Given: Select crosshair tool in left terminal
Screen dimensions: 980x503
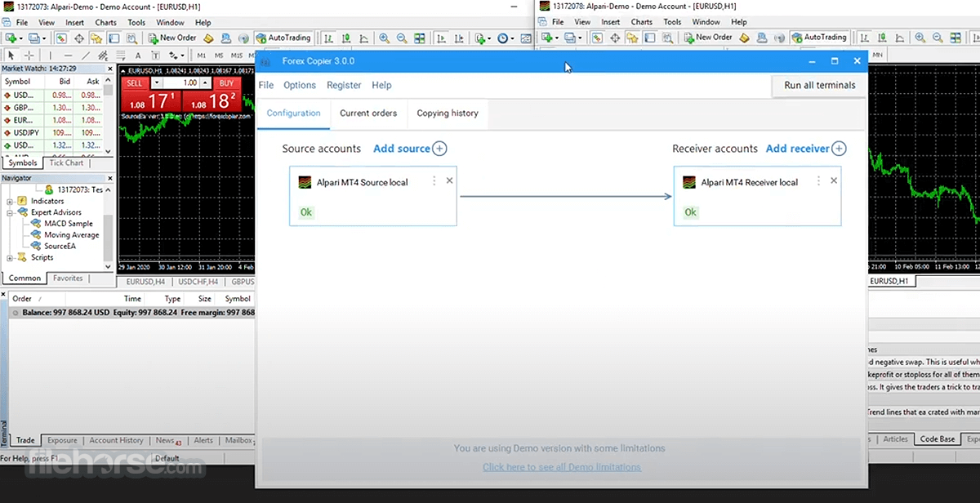Looking at the screenshot, I should tap(29, 55).
